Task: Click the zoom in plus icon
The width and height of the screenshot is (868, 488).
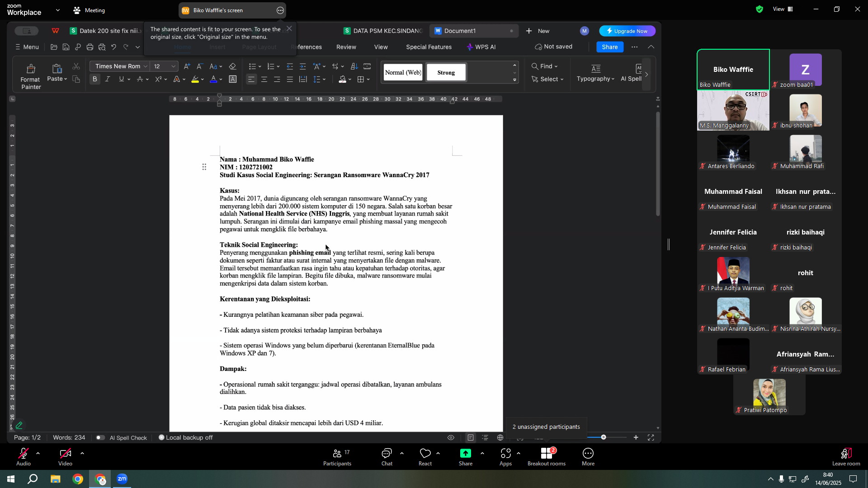Action: click(x=636, y=437)
